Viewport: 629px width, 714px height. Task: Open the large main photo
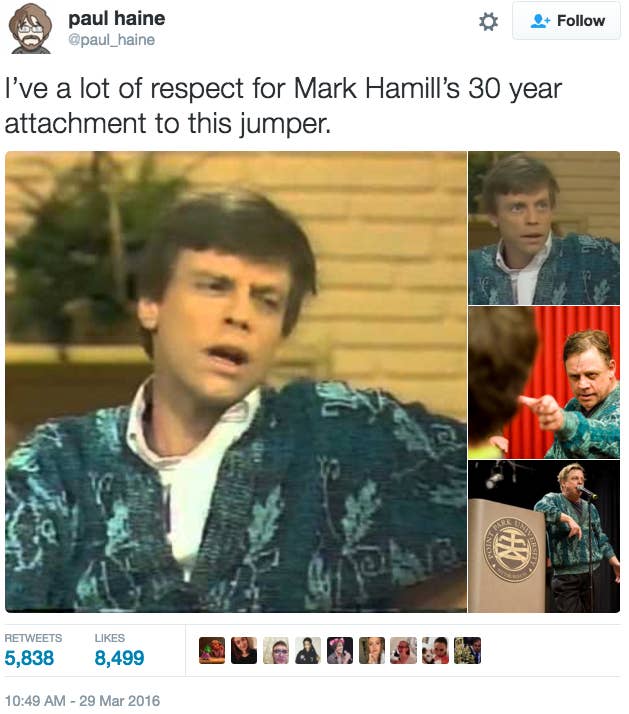pyautogui.click(x=236, y=382)
